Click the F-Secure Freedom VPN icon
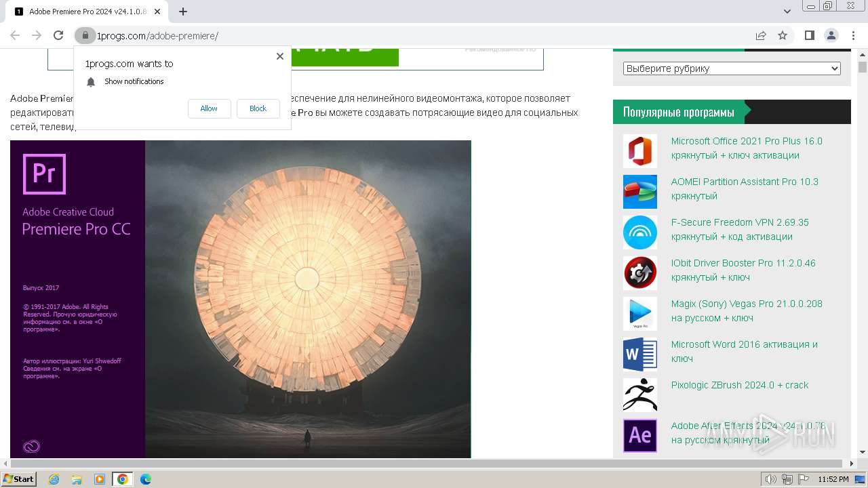Viewport: 868px width, 488px height. click(640, 232)
